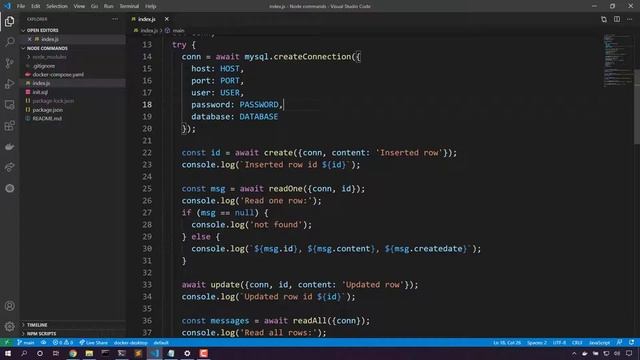The image size is (640, 360).
Task: Click the feedback icon in status bar
Action: tap(620, 342)
